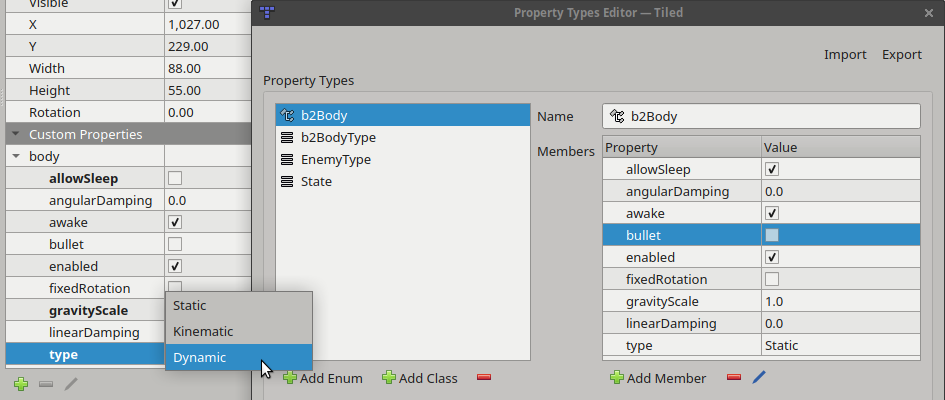The height and width of the screenshot is (400, 945).
Task: Choose Dynamic from type dropdown
Action: (239, 357)
